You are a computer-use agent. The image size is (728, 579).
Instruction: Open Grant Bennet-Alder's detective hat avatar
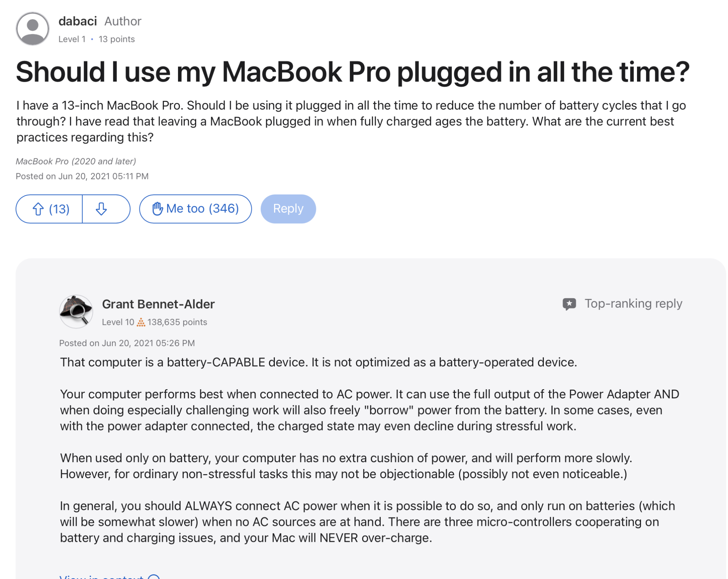click(x=76, y=311)
